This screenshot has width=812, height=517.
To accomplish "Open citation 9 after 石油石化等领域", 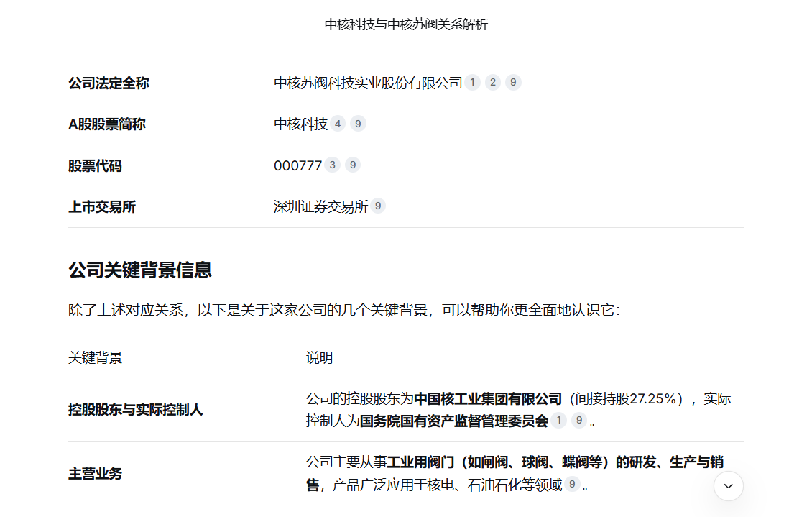I will coord(572,484).
